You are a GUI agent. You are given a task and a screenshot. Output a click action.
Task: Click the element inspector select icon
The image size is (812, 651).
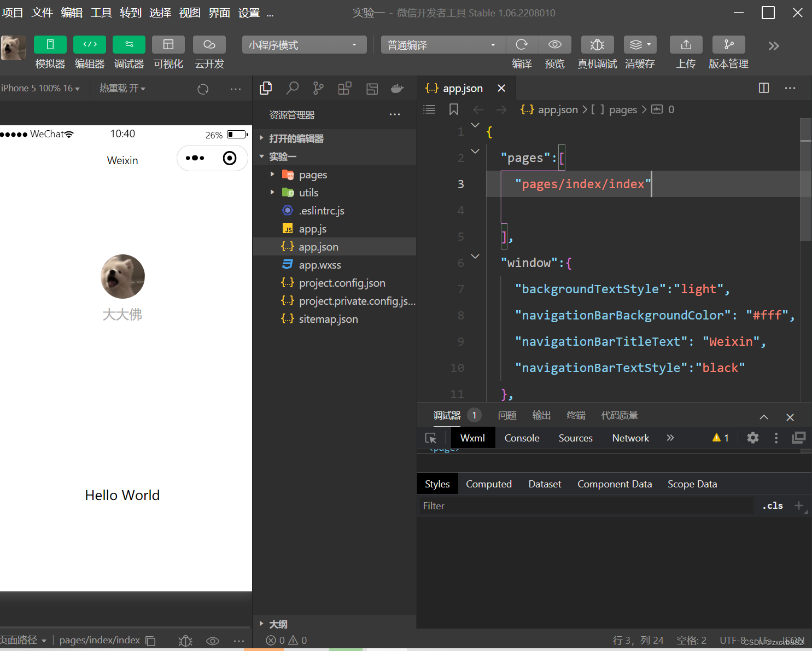[x=431, y=438]
